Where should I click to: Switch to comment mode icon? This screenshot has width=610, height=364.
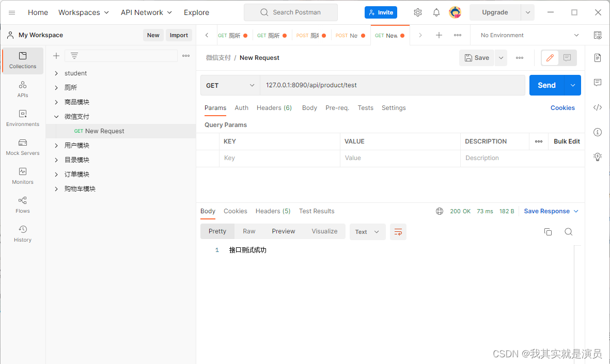[x=567, y=58]
